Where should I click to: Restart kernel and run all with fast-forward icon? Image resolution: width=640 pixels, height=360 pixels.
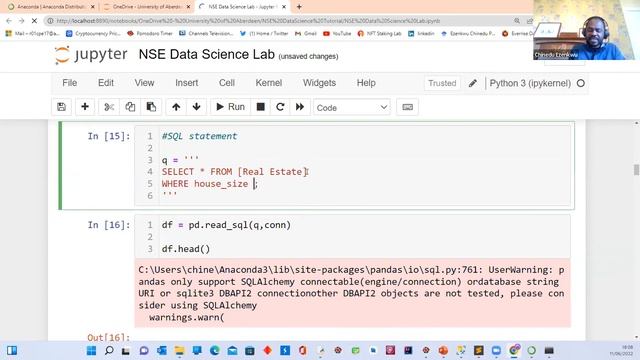[300, 107]
